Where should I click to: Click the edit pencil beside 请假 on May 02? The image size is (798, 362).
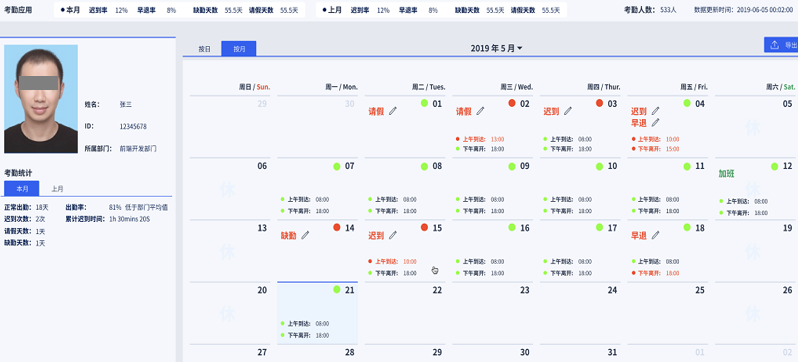480,111
